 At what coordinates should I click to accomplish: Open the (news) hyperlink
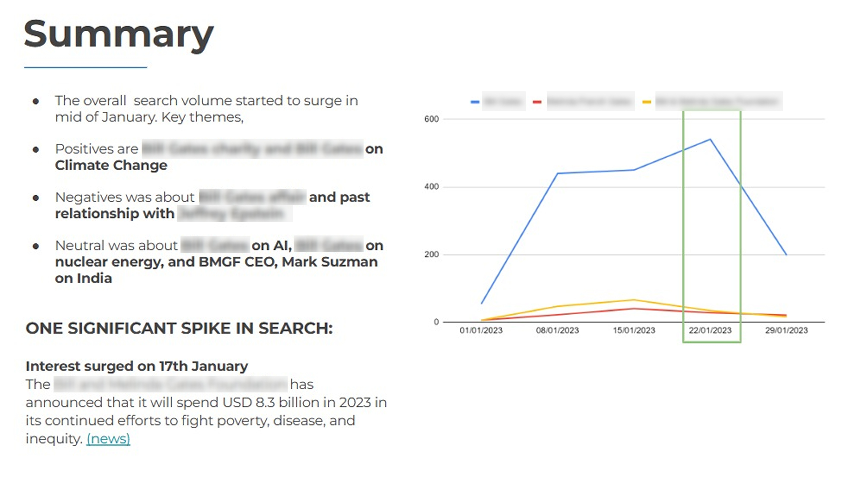(x=108, y=439)
